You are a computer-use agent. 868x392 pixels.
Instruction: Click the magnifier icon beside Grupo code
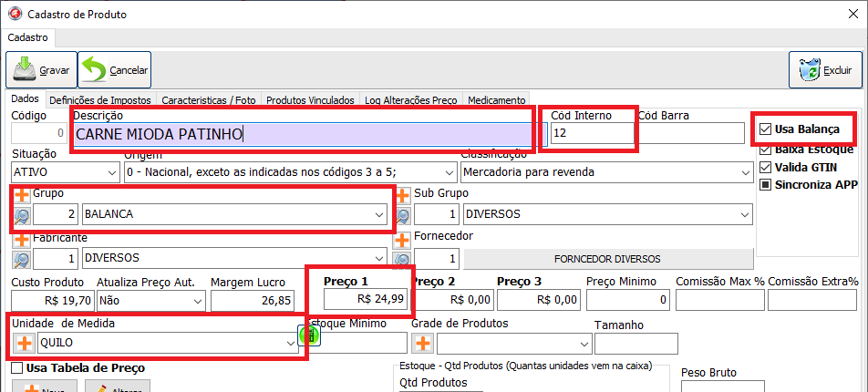[x=22, y=216]
